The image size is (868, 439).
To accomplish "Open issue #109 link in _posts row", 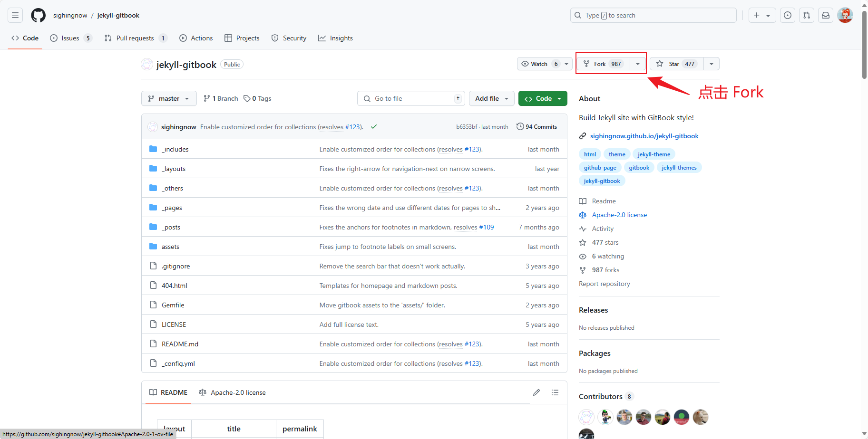I will pos(487,227).
